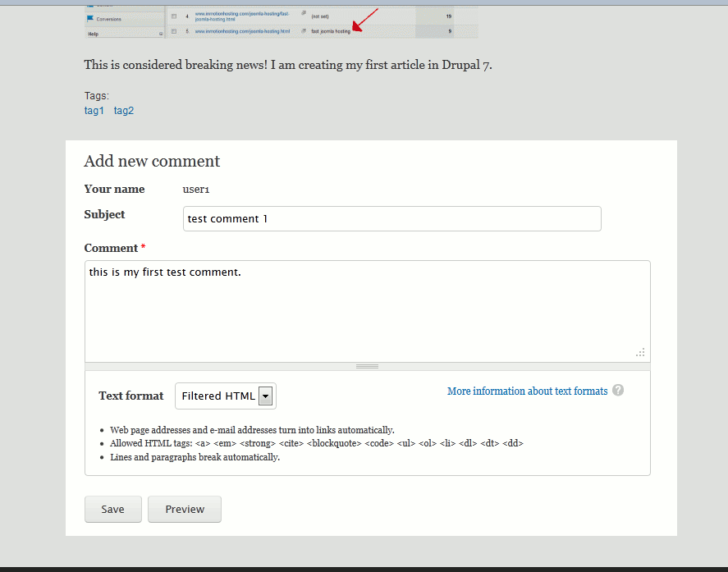Image resolution: width=728 pixels, height=572 pixels.
Task: Click the article screenshot image
Action: (281, 22)
